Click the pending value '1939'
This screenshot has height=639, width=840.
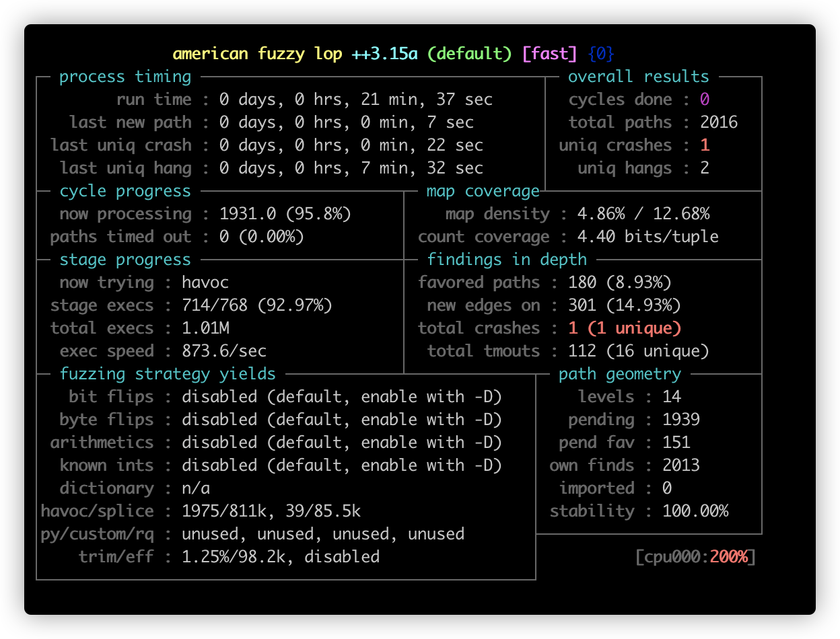(681, 420)
